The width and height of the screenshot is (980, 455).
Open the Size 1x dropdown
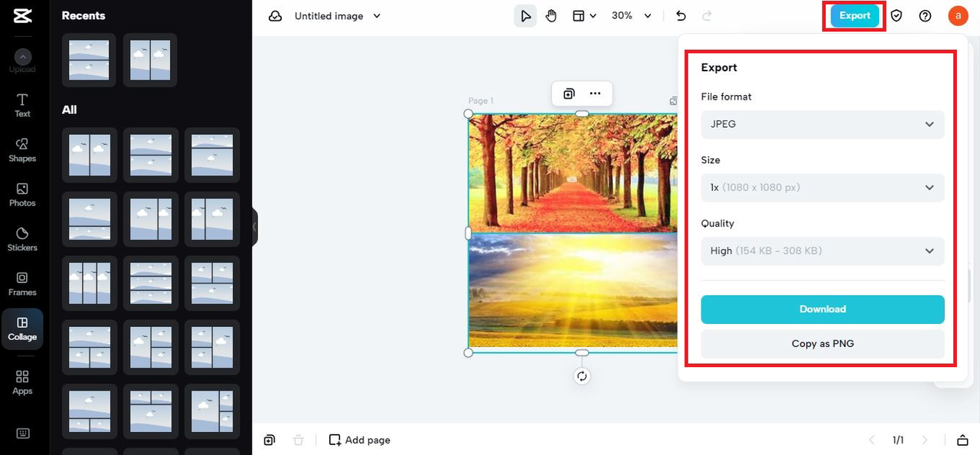(x=822, y=188)
